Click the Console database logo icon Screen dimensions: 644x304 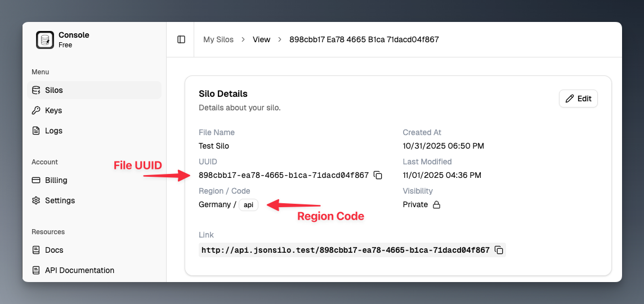[x=45, y=40]
